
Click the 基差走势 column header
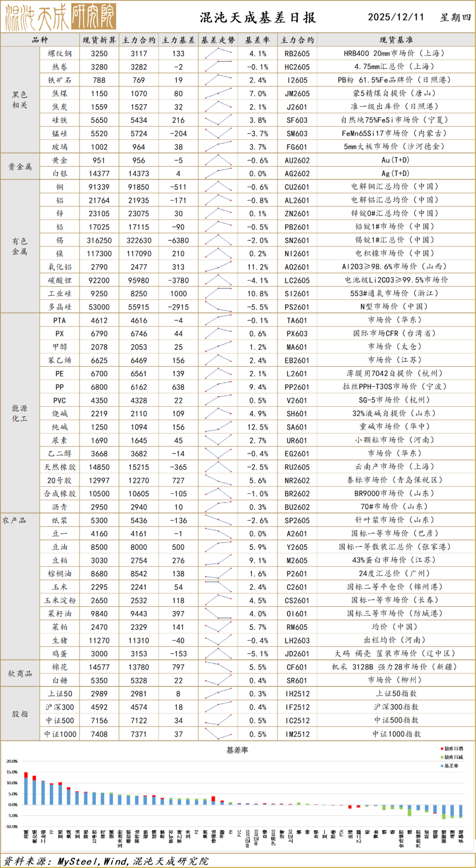[218, 40]
